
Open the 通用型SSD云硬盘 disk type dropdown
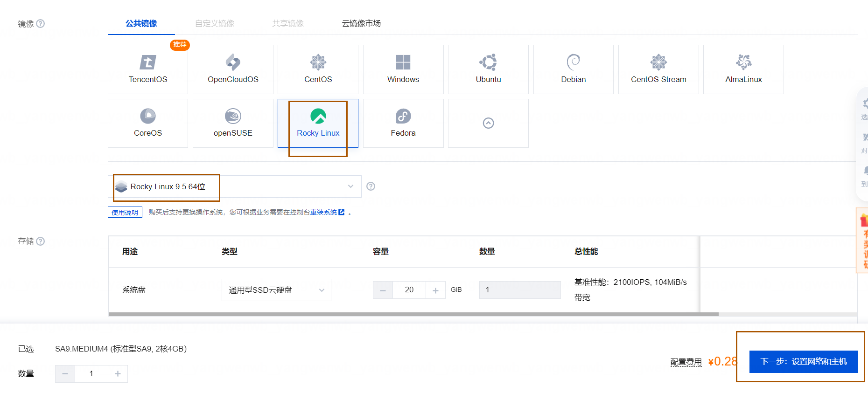pos(276,290)
